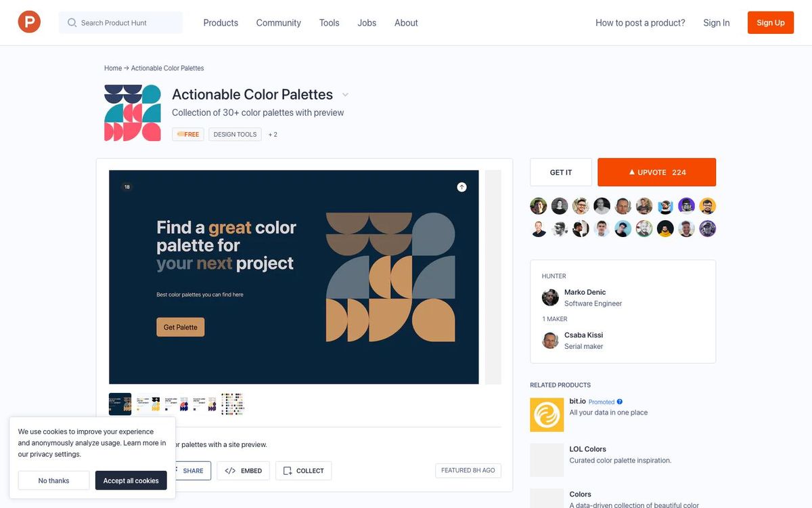This screenshot has height=508, width=812.
Task: Click the orange Sign Up button
Action: [770, 22]
